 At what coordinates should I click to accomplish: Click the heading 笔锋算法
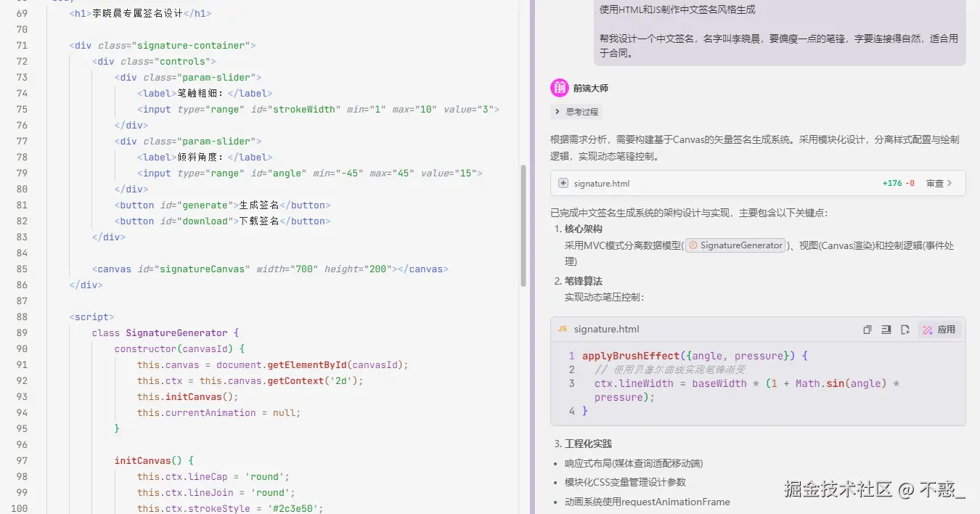tap(584, 281)
